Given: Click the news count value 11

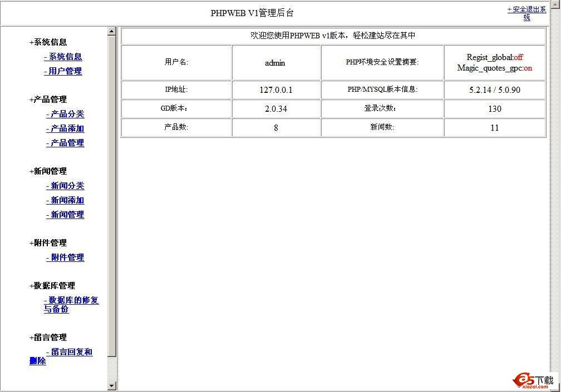Looking at the screenshot, I should (494, 127).
